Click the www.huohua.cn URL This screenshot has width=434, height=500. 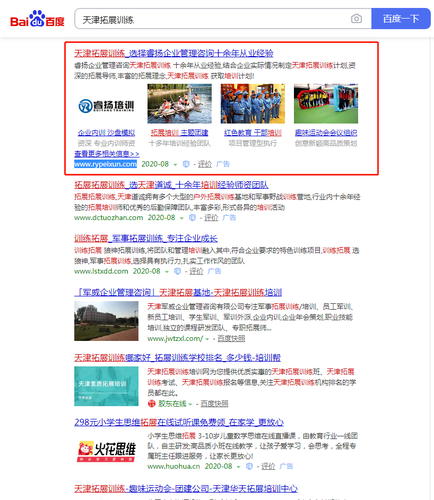tap(174, 466)
